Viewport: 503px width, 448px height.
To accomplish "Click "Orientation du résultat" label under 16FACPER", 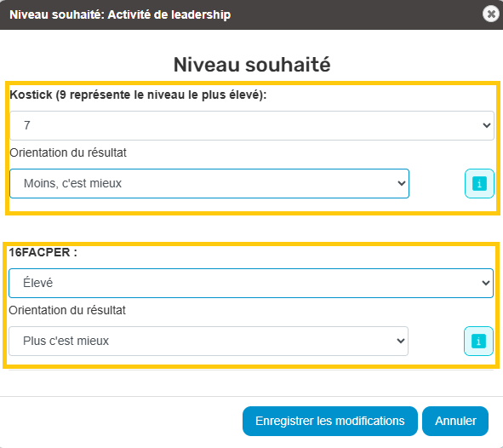I will pyautogui.click(x=67, y=310).
